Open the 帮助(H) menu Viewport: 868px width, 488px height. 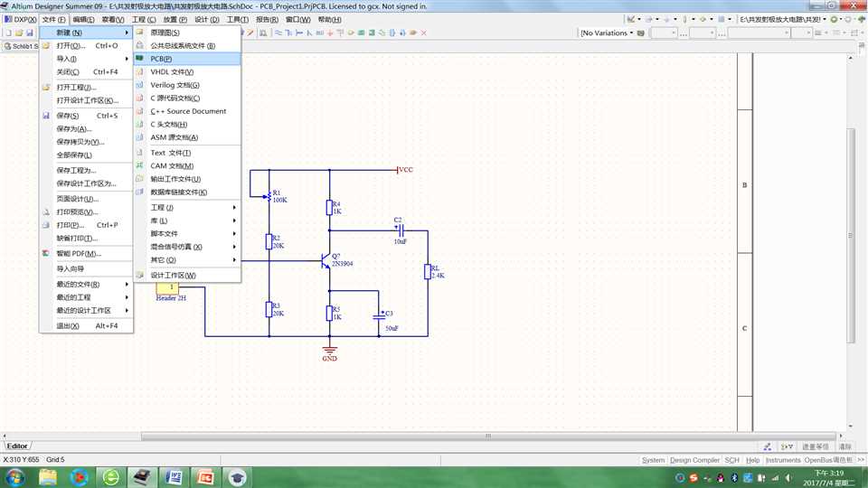point(329,19)
